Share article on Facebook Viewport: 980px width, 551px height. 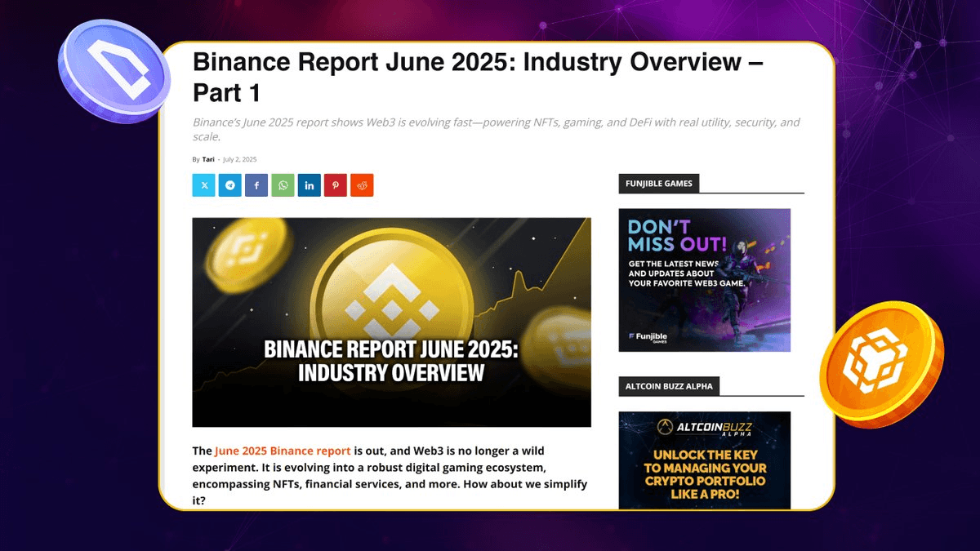(x=256, y=185)
